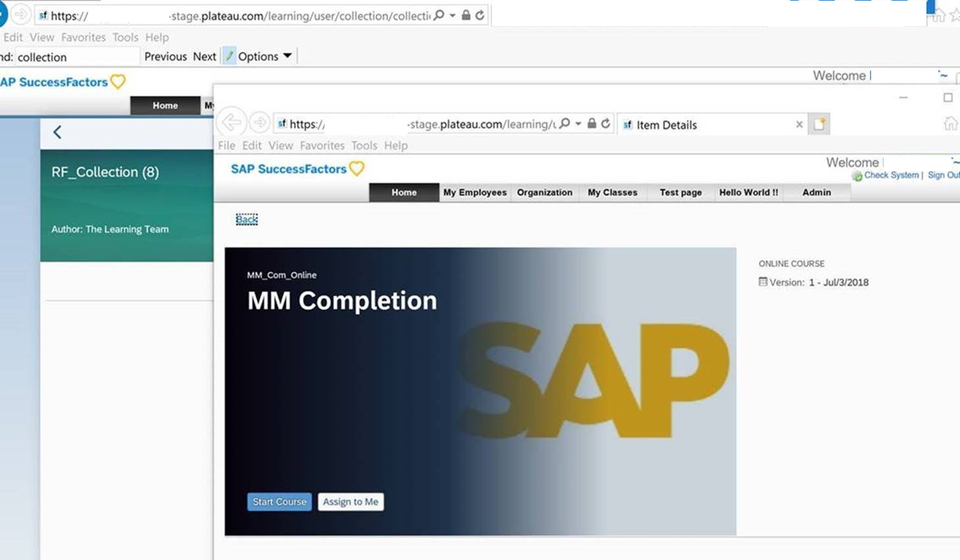Open a new tab in front window
Image resolution: width=960 pixels, height=560 pixels.
(819, 124)
